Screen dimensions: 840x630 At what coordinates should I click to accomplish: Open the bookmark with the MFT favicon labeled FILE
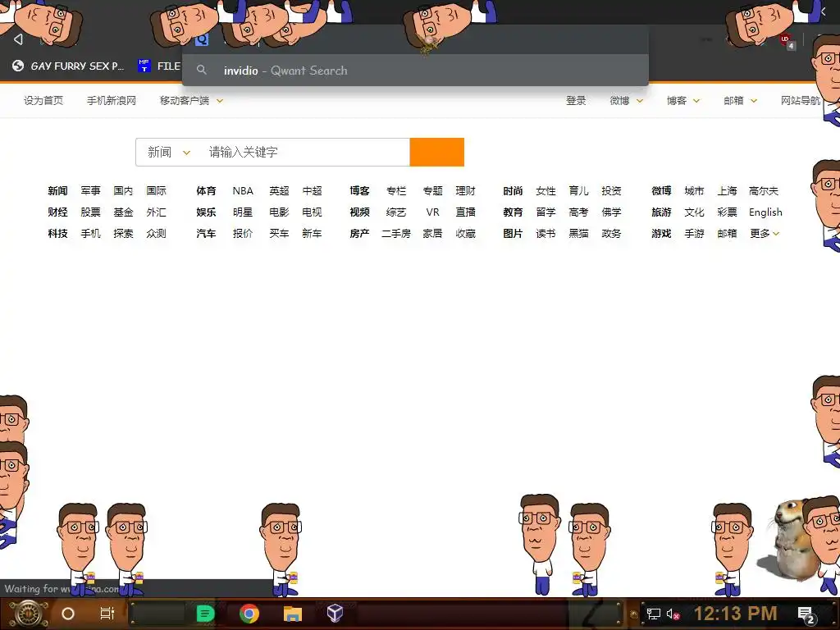pyautogui.click(x=158, y=66)
